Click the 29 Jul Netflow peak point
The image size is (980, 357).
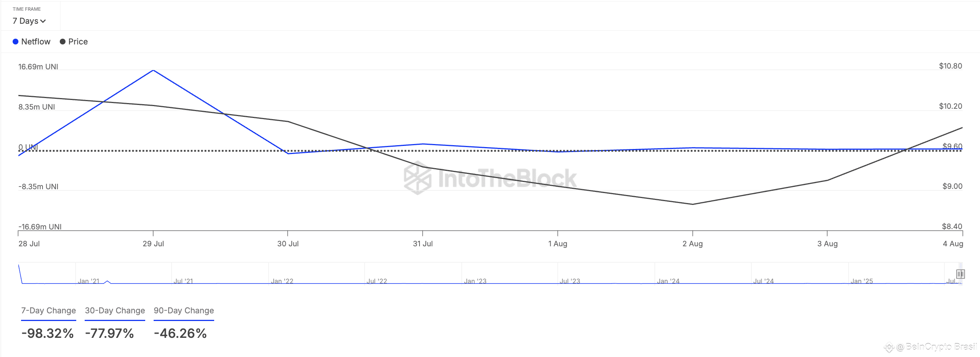coord(153,70)
